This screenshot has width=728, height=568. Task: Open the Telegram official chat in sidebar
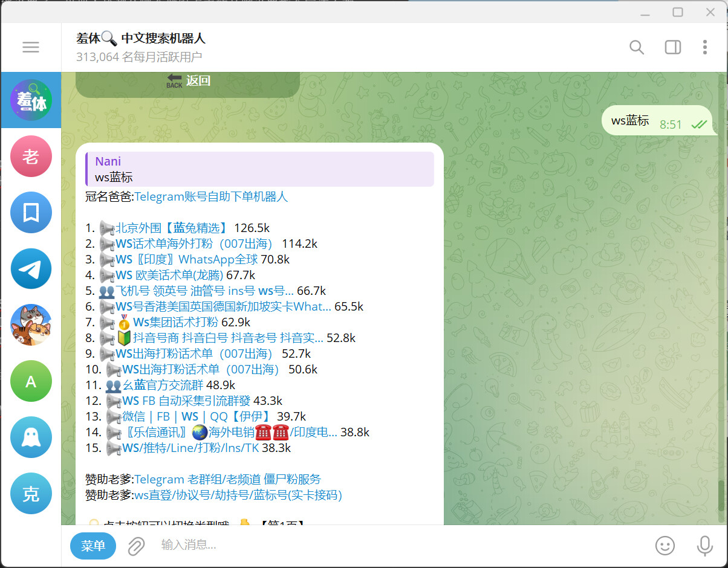pyautogui.click(x=31, y=269)
